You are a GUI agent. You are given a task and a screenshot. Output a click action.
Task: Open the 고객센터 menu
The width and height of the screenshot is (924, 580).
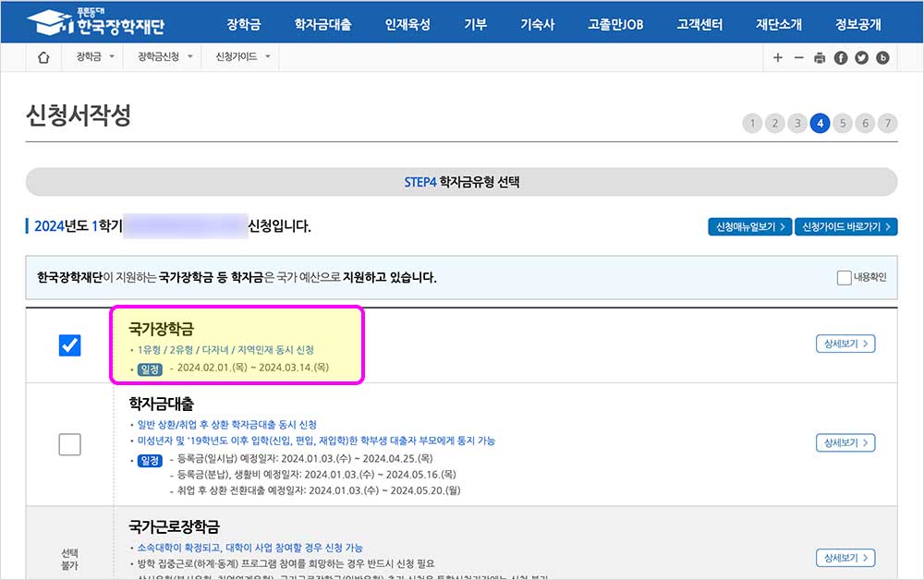[699, 23]
